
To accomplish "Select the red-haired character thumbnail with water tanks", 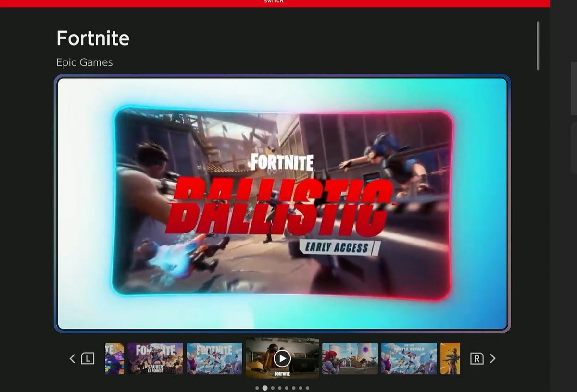I will click(x=350, y=358).
